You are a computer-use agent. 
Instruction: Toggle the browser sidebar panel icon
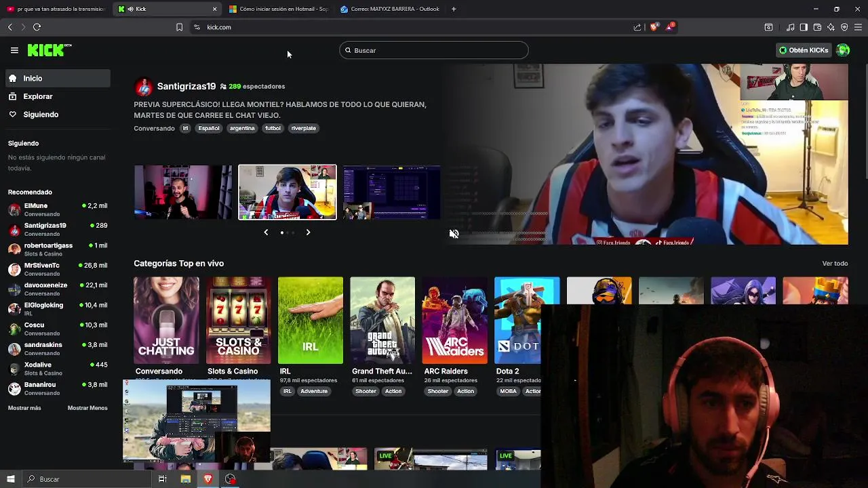(x=804, y=27)
